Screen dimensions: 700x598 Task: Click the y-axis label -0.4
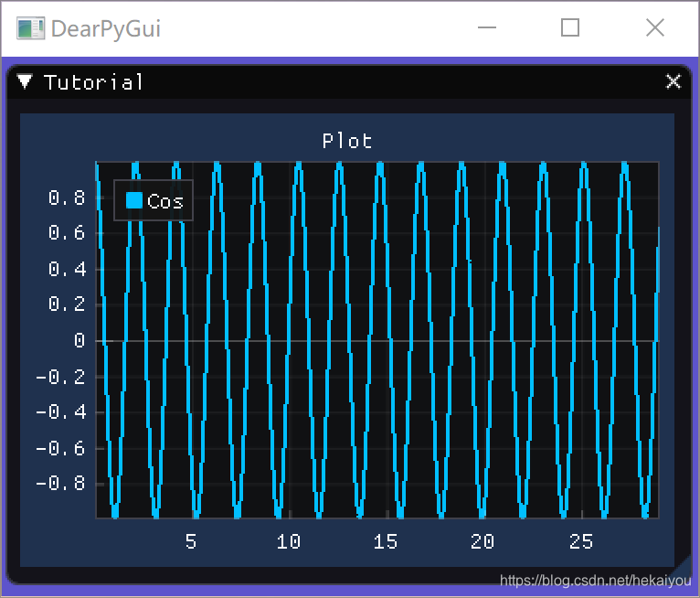61,411
